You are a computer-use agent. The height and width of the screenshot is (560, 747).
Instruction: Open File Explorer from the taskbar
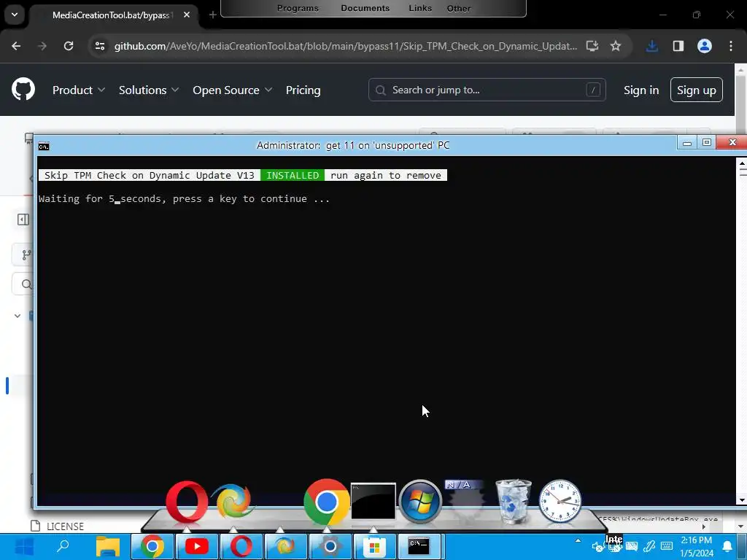click(108, 547)
